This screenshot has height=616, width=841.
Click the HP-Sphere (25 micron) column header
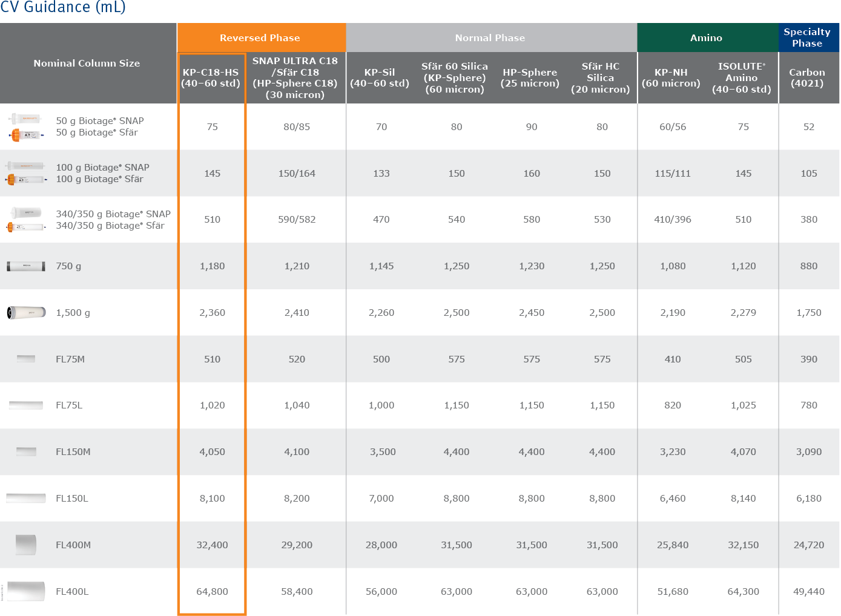coord(530,77)
